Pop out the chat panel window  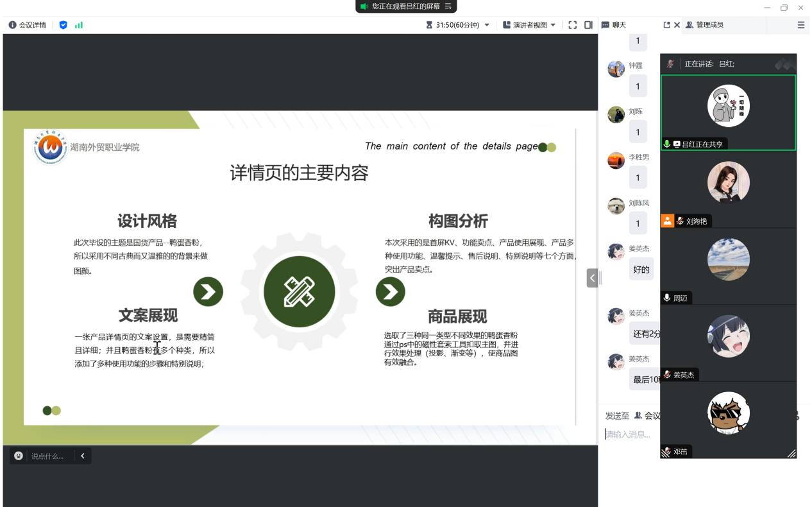pyautogui.click(x=666, y=25)
